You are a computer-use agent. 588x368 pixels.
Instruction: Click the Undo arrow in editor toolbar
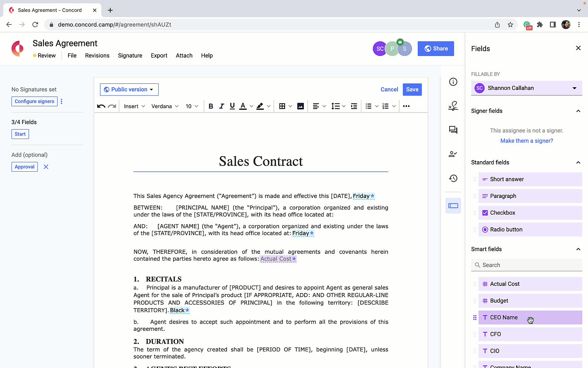tap(101, 106)
